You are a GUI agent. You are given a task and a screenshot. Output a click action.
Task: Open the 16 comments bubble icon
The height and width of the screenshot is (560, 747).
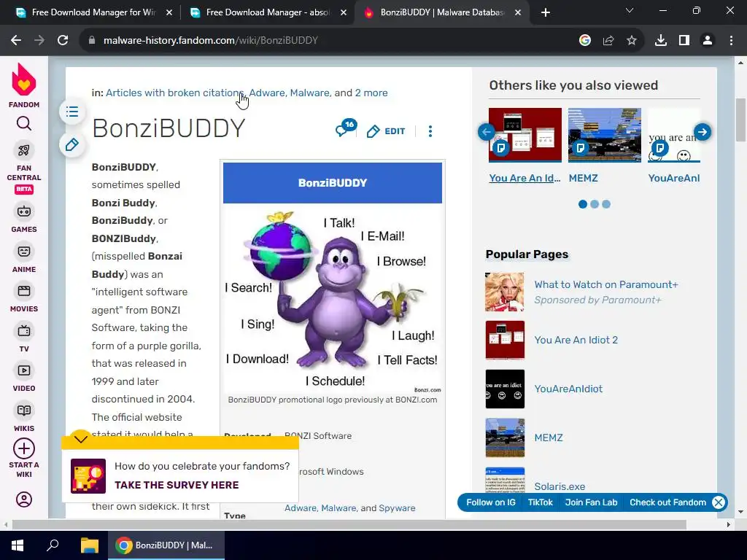345,128
